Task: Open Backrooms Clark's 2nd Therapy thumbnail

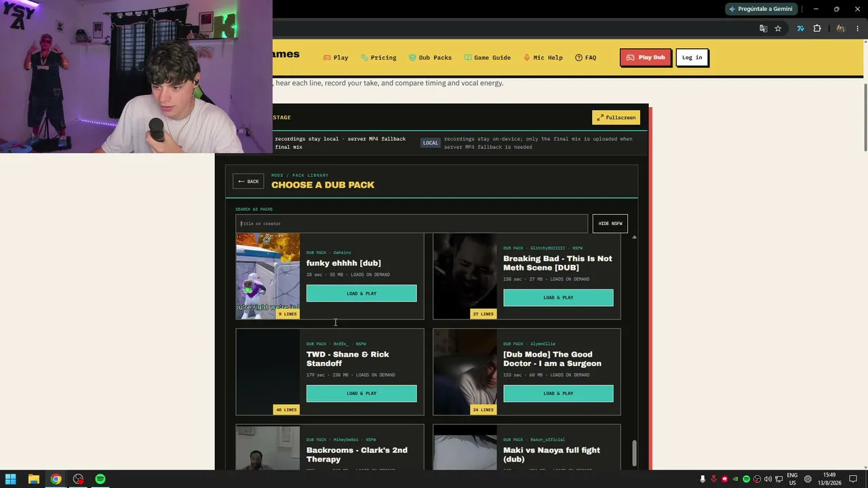Action: [x=268, y=447]
